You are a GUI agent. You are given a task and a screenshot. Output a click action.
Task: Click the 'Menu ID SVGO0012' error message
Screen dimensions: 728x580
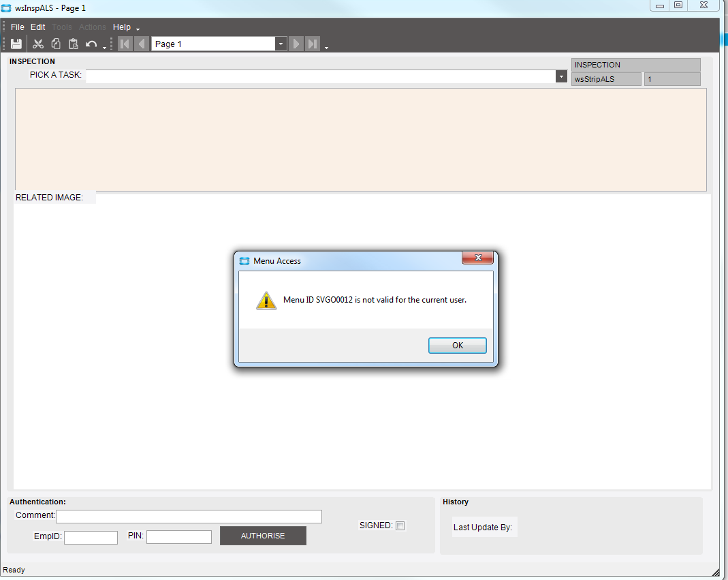coord(375,300)
